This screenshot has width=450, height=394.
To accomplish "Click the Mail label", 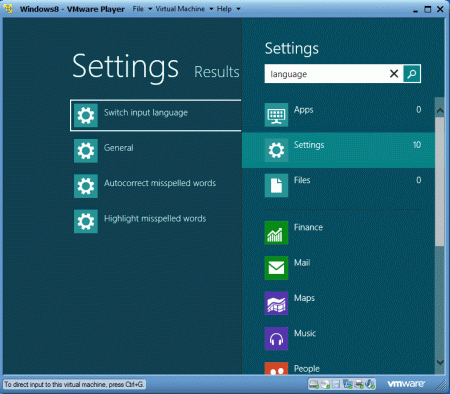I will click(302, 263).
